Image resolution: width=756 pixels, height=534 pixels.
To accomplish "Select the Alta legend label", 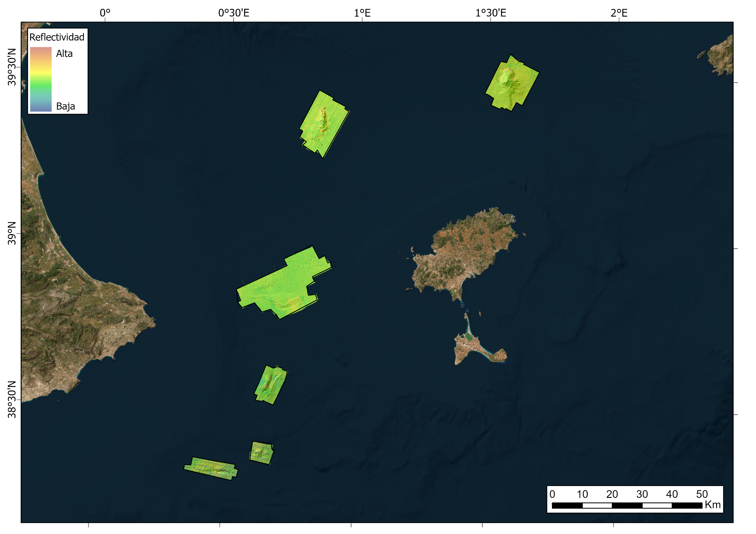I will [64, 53].
